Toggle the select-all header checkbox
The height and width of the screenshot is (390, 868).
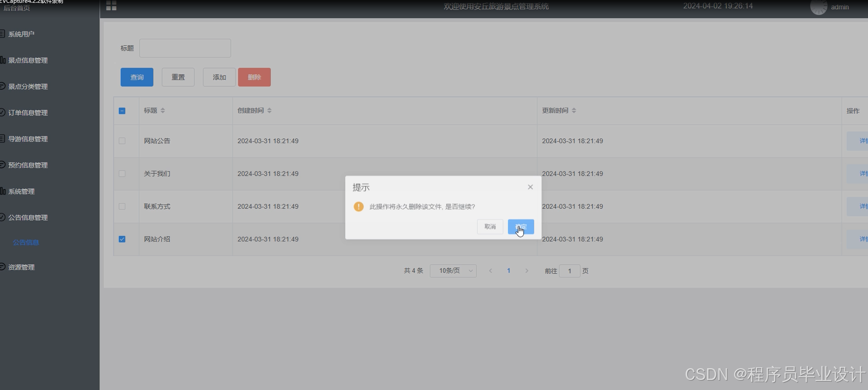tap(122, 110)
